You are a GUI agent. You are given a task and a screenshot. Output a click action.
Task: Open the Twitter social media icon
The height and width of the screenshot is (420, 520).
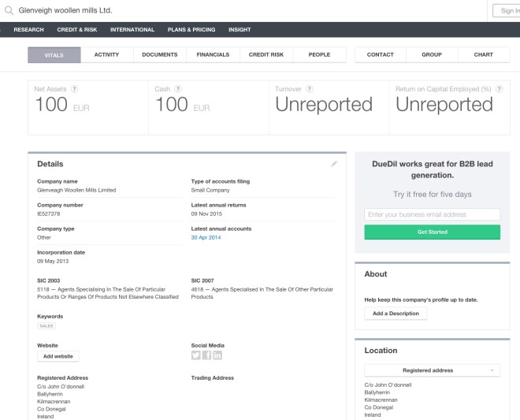196,355
